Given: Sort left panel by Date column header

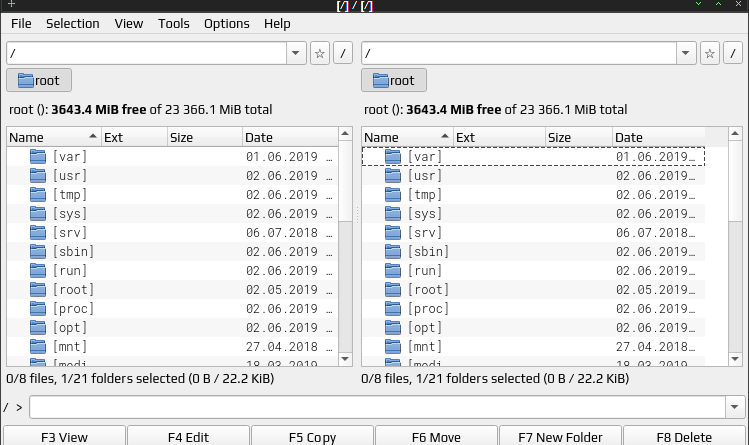Looking at the screenshot, I should pyautogui.click(x=290, y=138).
